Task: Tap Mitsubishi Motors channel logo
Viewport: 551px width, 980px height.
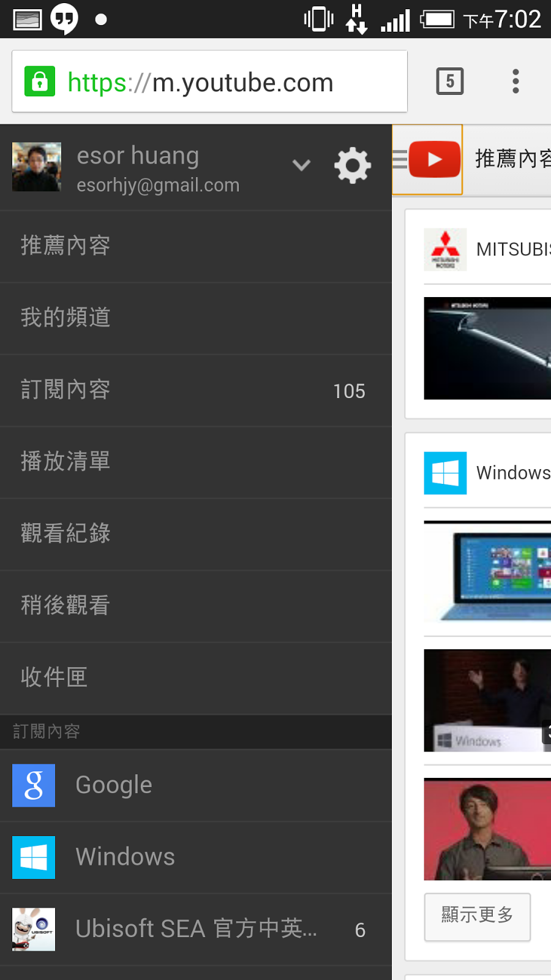Action: point(445,249)
